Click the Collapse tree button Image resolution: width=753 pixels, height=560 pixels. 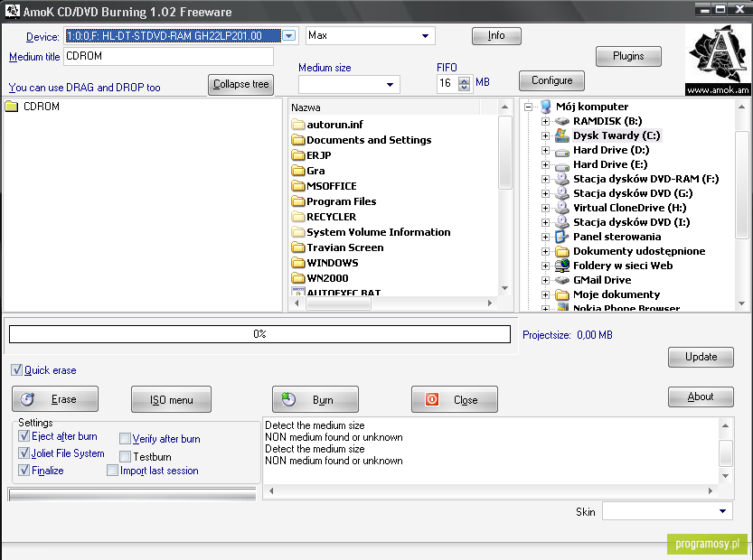(241, 85)
